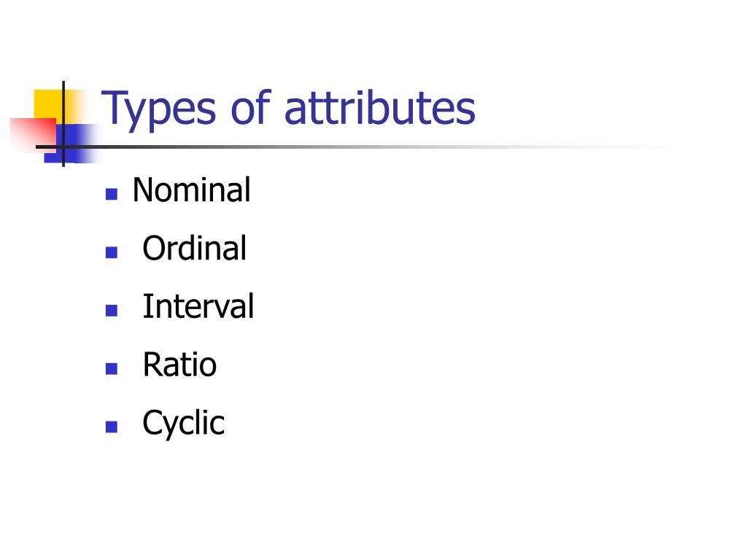
Task: Click the word 'Types' in the title
Action: click(x=158, y=109)
